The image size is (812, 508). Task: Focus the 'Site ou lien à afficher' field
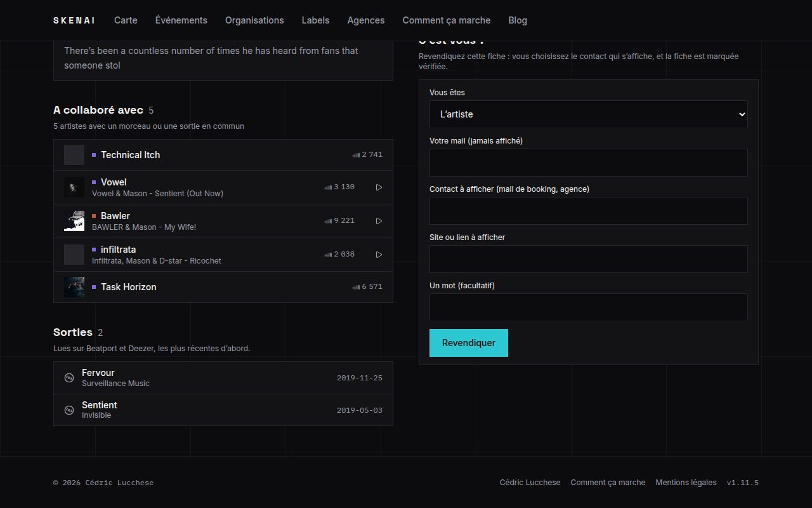(589, 259)
